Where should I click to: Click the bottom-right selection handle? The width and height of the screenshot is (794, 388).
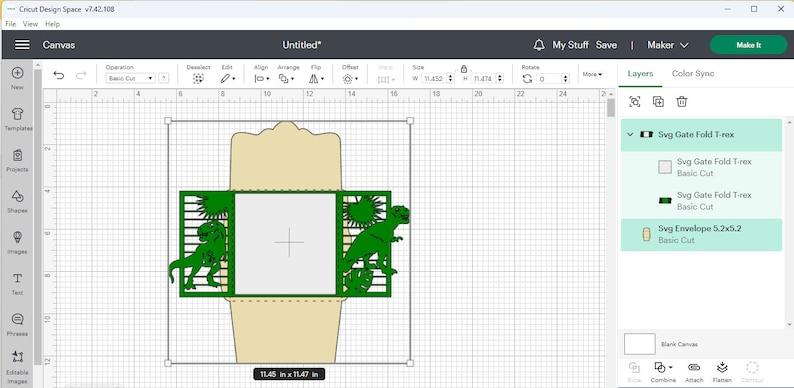[x=410, y=363]
